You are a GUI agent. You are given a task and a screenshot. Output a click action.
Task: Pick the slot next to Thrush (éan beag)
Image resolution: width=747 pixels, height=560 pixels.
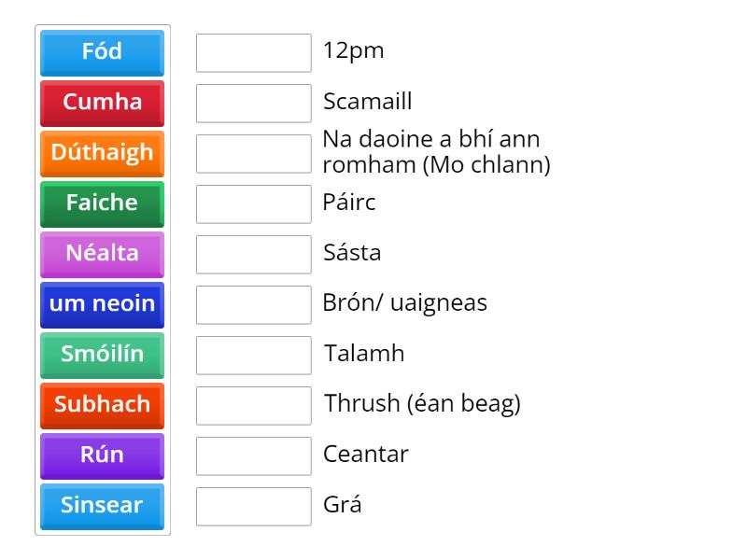[x=253, y=405]
